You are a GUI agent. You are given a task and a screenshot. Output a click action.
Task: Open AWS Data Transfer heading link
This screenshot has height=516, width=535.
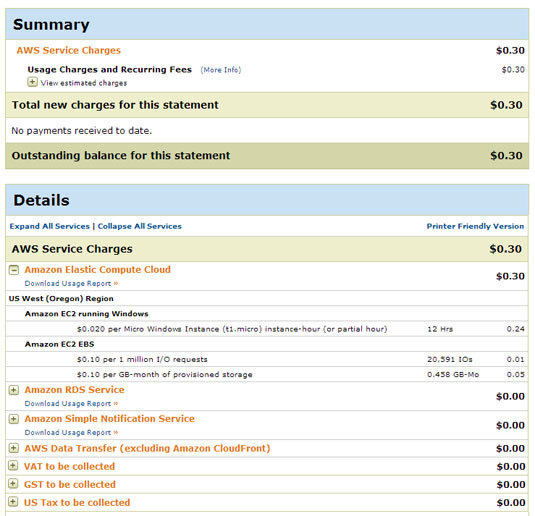(x=147, y=448)
